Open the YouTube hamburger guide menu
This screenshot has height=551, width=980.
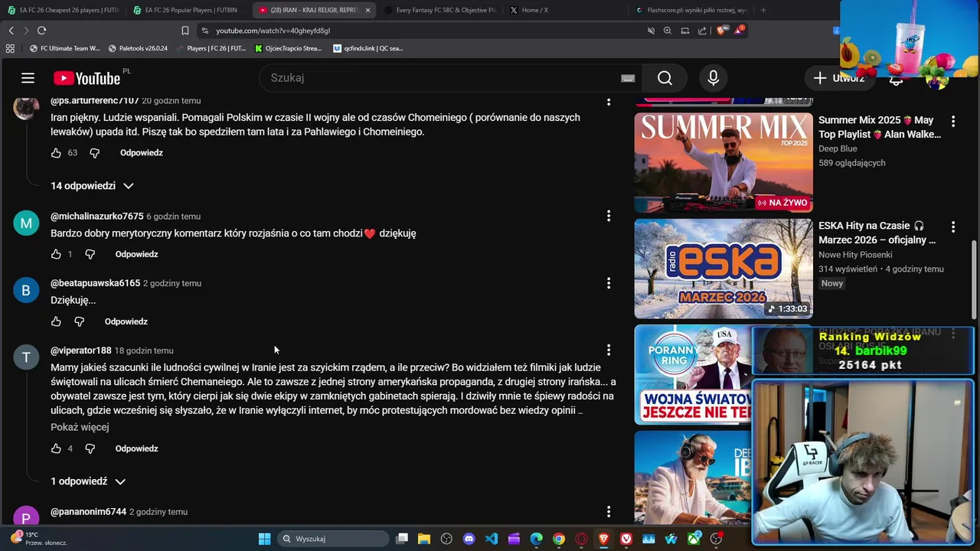click(x=28, y=78)
